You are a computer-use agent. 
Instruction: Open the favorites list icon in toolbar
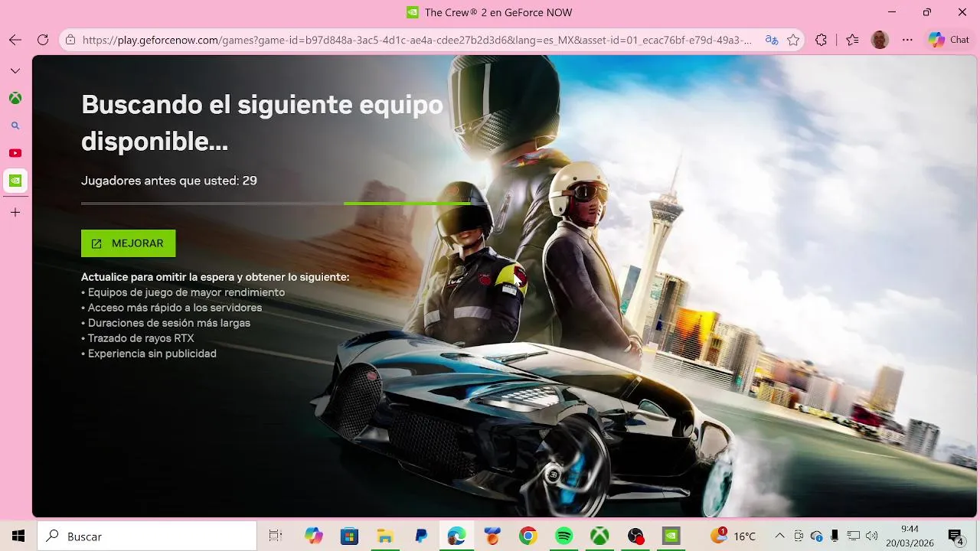click(852, 40)
